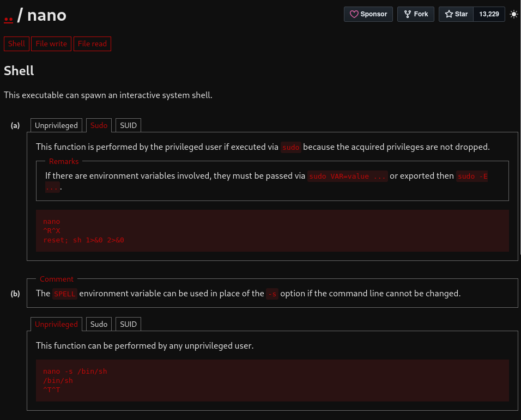Viewport: 521px width, 420px height.
Task: Jump to the Shell function tag
Action: pos(16,44)
